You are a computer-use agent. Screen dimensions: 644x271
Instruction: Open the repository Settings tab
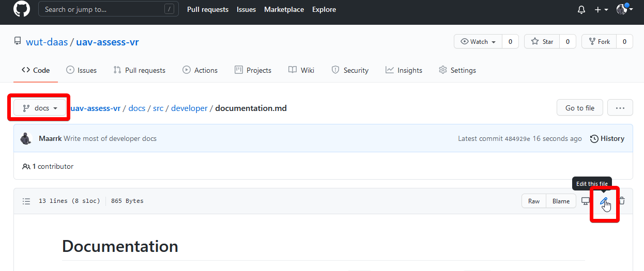tap(457, 70)
